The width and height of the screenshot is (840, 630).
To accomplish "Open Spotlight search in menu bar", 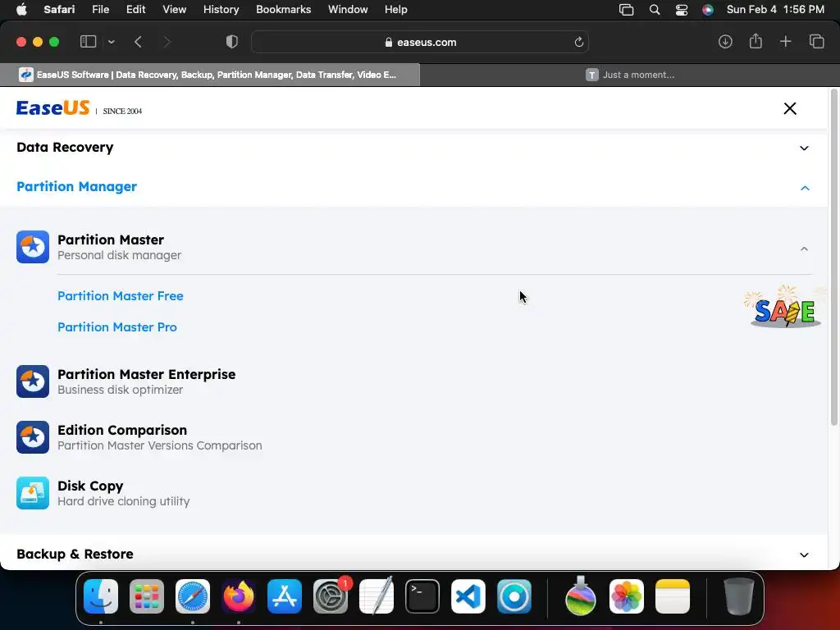I will tap(654, 10).
